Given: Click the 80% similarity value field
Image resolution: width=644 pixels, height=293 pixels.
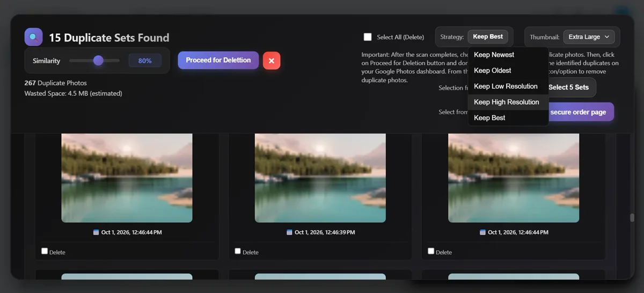Looking at the screenshot, I should tap(145, 61).
